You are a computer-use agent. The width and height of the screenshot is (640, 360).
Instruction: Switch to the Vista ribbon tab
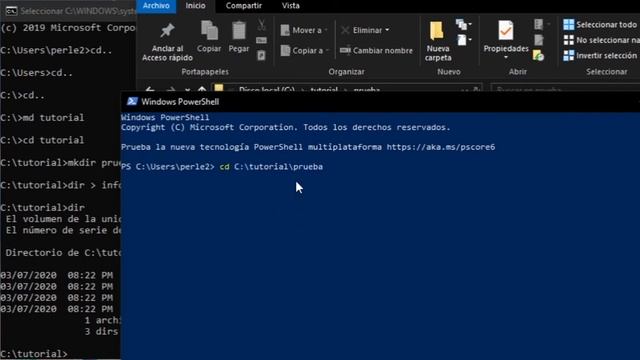[291, 6]
